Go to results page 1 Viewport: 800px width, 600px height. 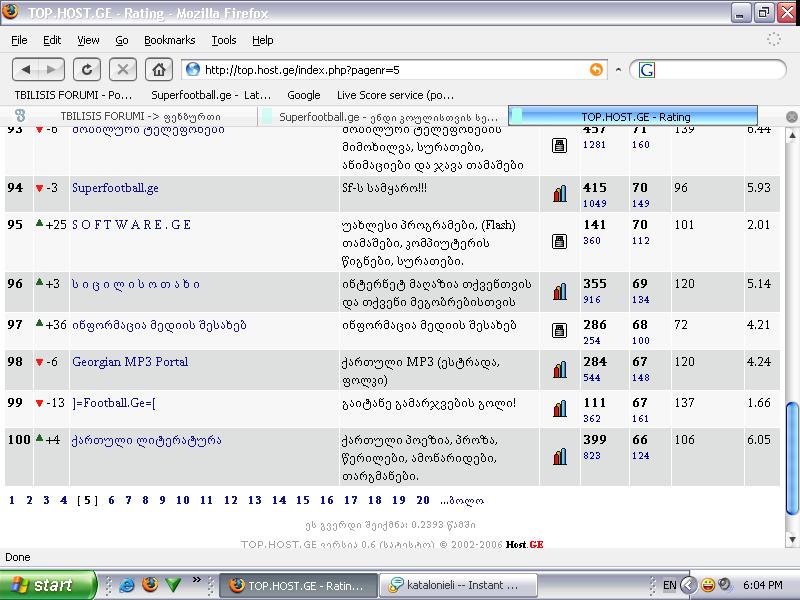(12, 501)
